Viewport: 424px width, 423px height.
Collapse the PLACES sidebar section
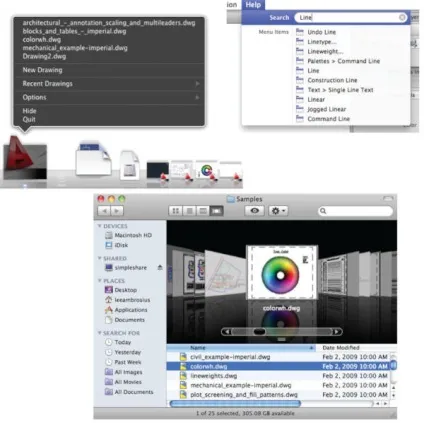pyautogui.click(x=99, y=281)
